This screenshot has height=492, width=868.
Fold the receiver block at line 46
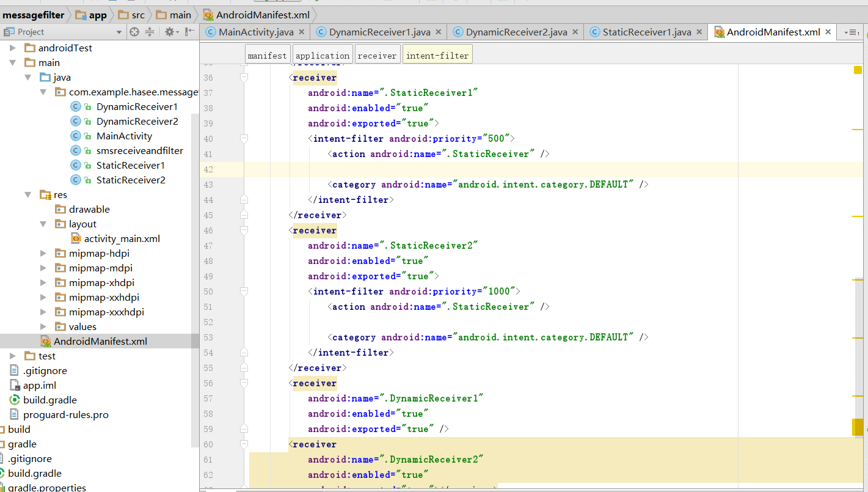point(244,230)
